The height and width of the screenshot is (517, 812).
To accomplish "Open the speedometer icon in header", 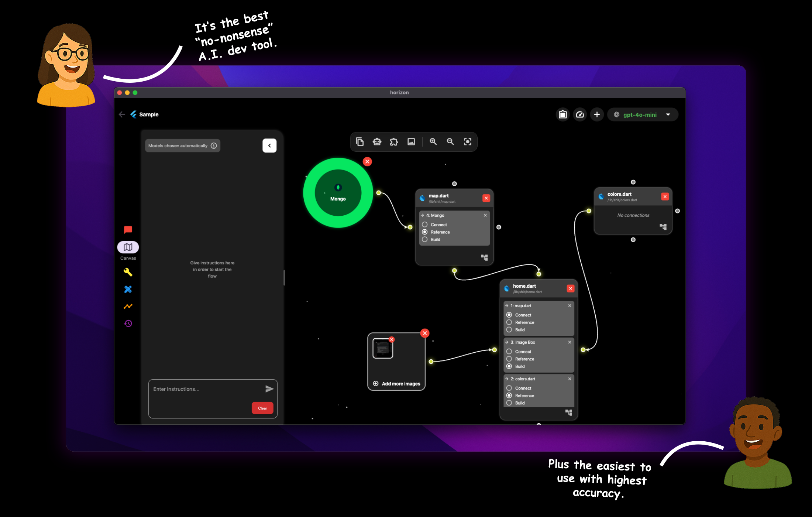I will (x=579, y=114).
